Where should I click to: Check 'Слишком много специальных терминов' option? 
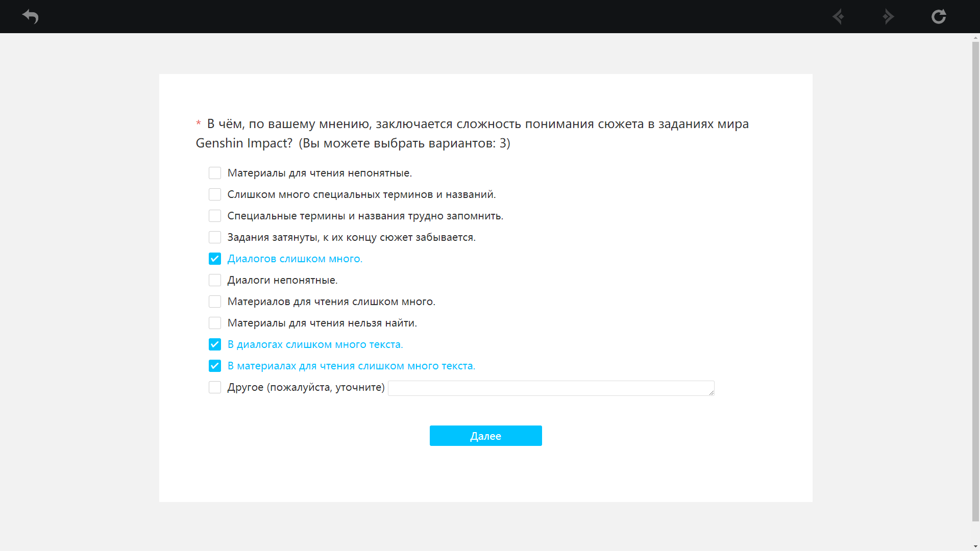coord(215,194)
